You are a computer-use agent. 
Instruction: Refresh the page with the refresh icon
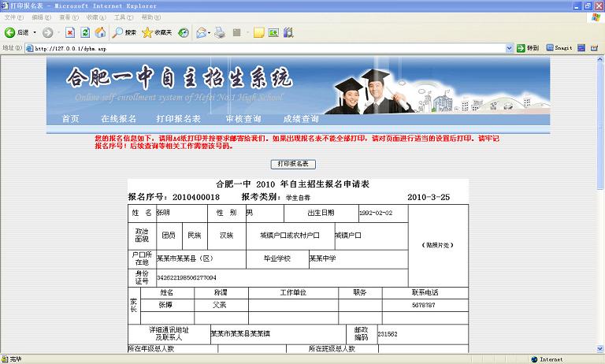[85, 32]
